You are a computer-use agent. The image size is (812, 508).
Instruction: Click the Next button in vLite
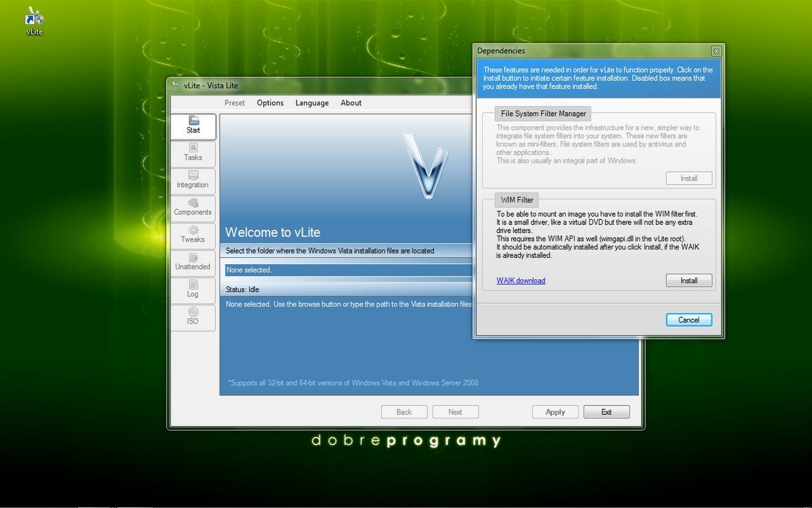pos(455,412)
